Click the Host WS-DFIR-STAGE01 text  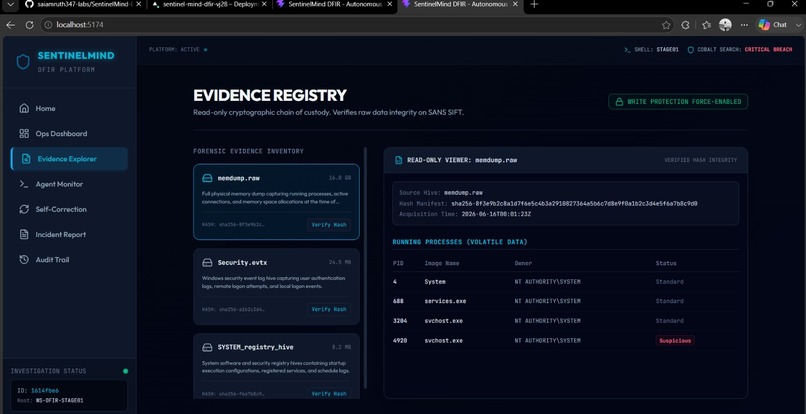pos(50,400)
